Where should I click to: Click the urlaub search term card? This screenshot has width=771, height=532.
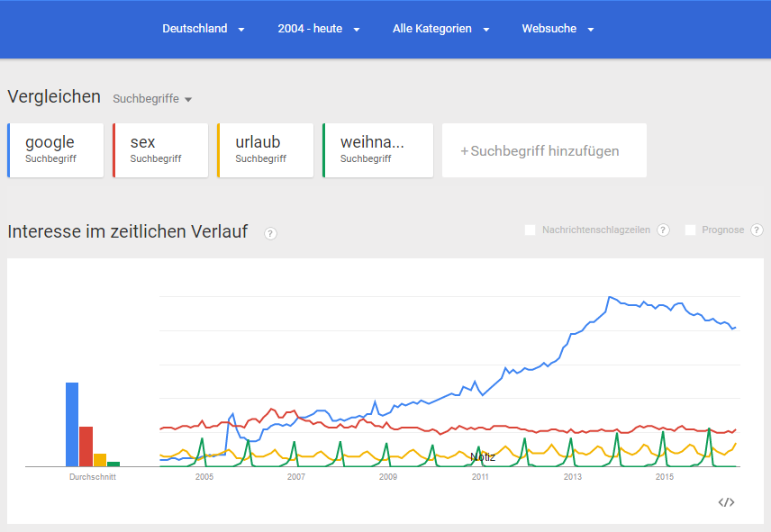pyautogui.click(x=266, y=149)
